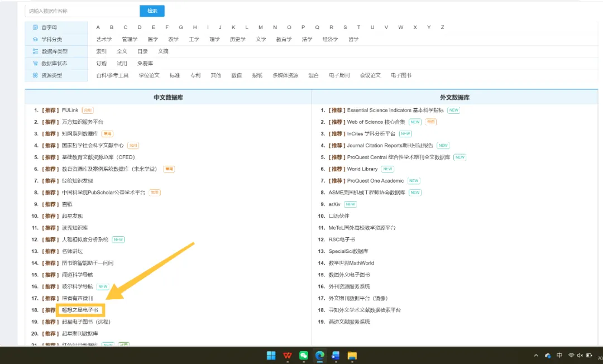Open the arXiv database link
Screen dimensions: 603x364
[x=334, y=204]
